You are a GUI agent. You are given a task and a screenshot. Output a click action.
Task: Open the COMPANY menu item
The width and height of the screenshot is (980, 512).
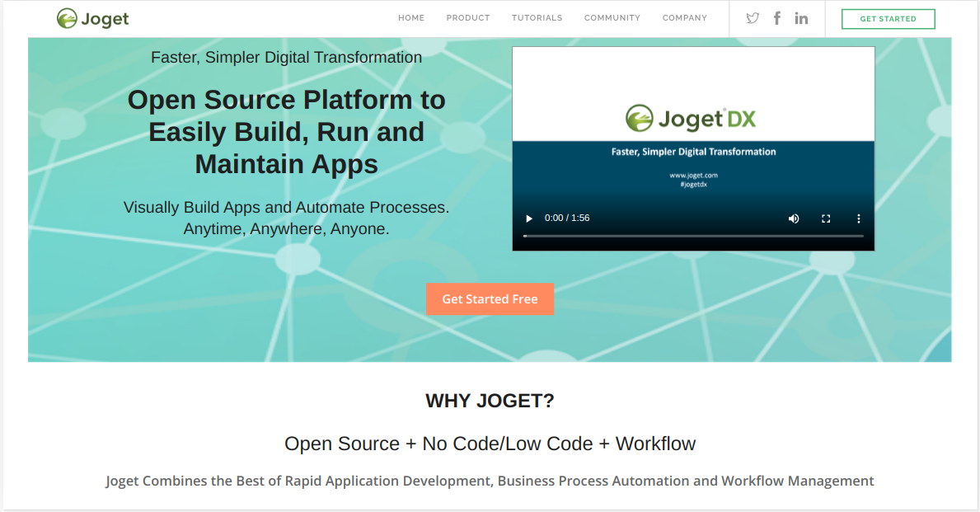pyautogui.click(x=685, y=18)
